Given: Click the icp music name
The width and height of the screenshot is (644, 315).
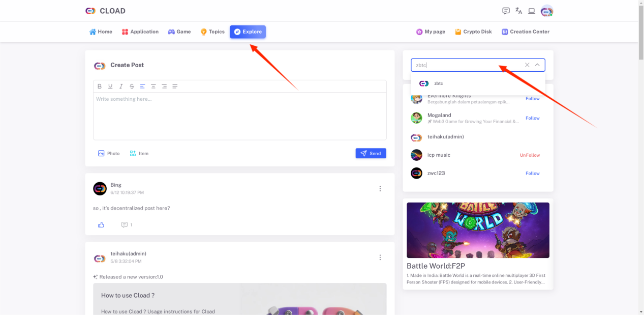Looking at the screenshot, I should 439,155.
